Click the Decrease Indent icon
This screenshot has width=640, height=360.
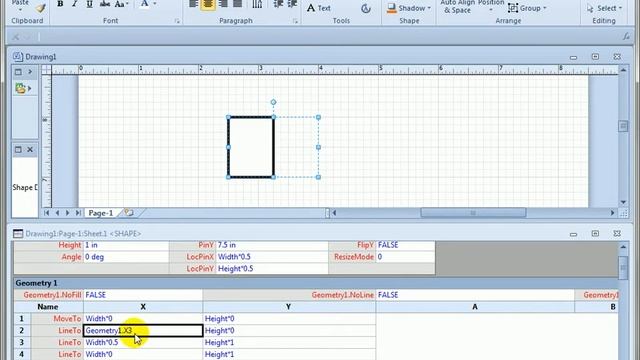pyautogui.click(x=278, y=4)
